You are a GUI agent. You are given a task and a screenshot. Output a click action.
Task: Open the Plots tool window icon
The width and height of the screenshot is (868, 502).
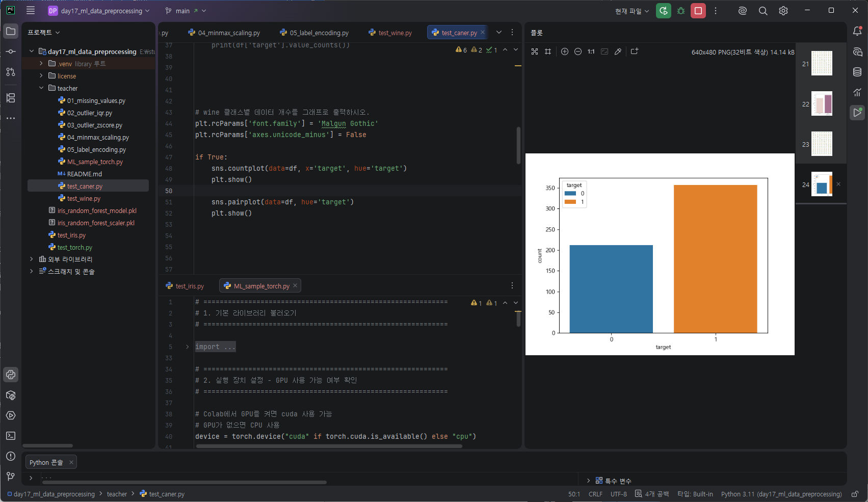(857, 113)
